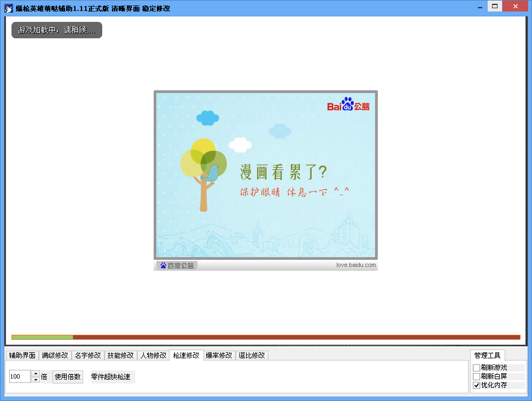The width and height of the screenshot is (532, 401).
Task: Open the 爆率修改 tab
Action: click(x=219, y=355)
